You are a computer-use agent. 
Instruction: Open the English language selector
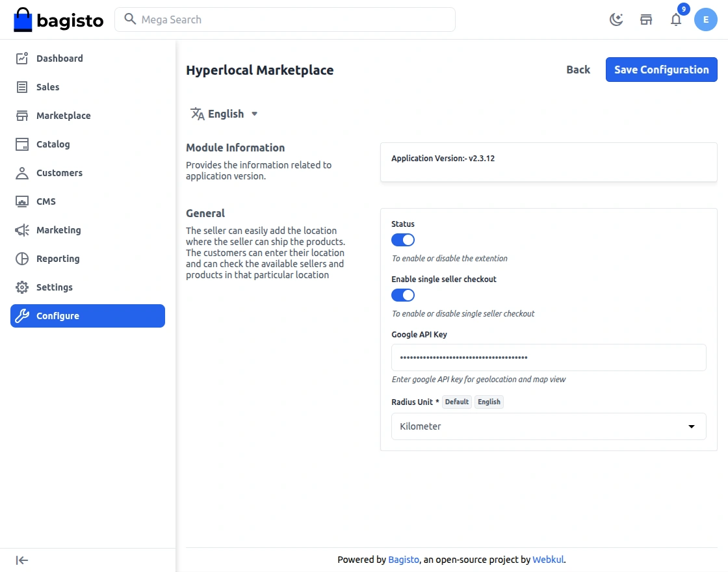click(x=224, y=114)
